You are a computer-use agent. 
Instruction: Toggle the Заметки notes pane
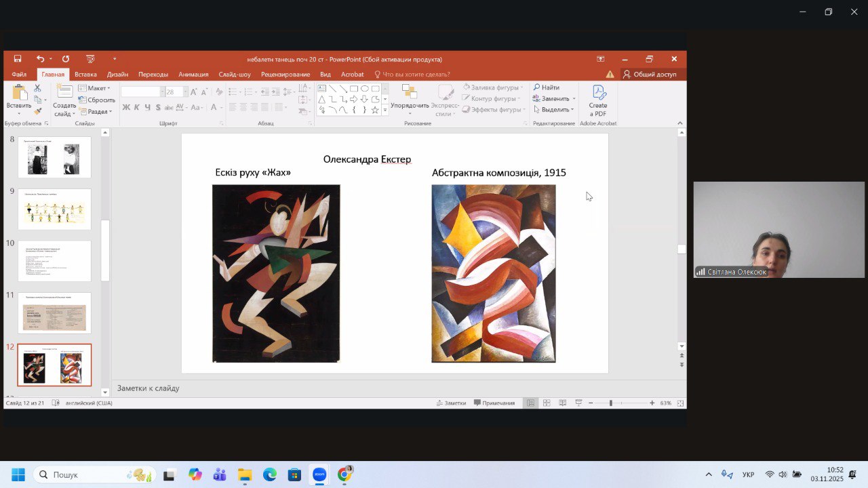point(451,403)
